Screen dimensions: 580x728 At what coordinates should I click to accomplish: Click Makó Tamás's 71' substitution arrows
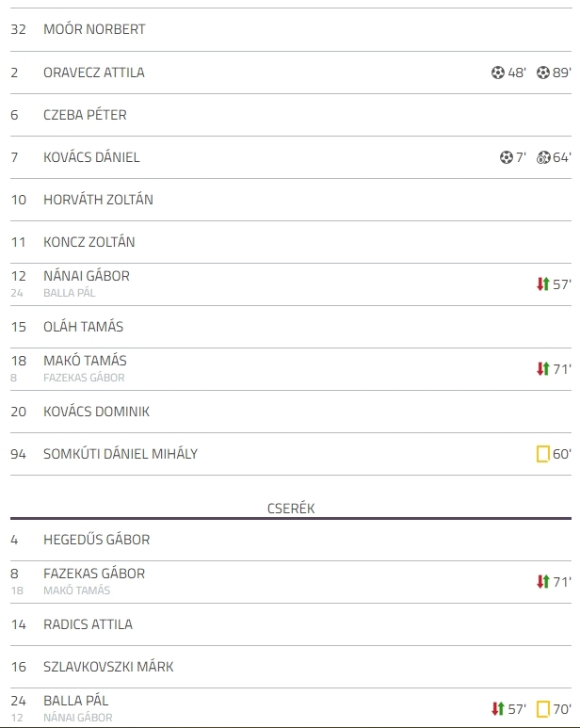[x=543, y=369]
